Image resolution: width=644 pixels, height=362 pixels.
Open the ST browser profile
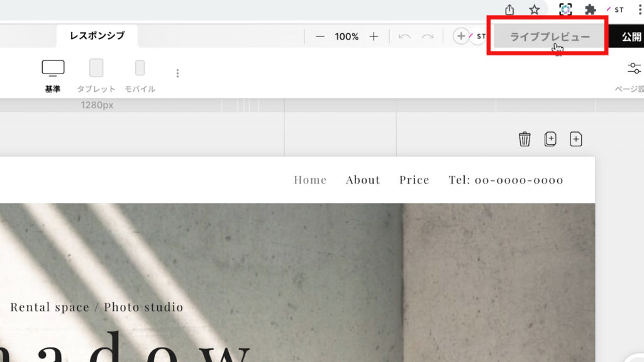click(615, 9)
